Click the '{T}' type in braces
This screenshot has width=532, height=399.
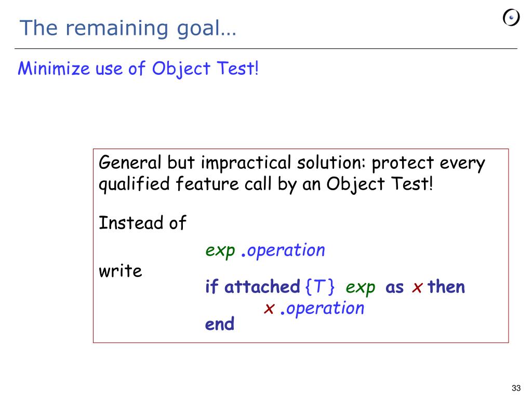[x=320, y=286]
